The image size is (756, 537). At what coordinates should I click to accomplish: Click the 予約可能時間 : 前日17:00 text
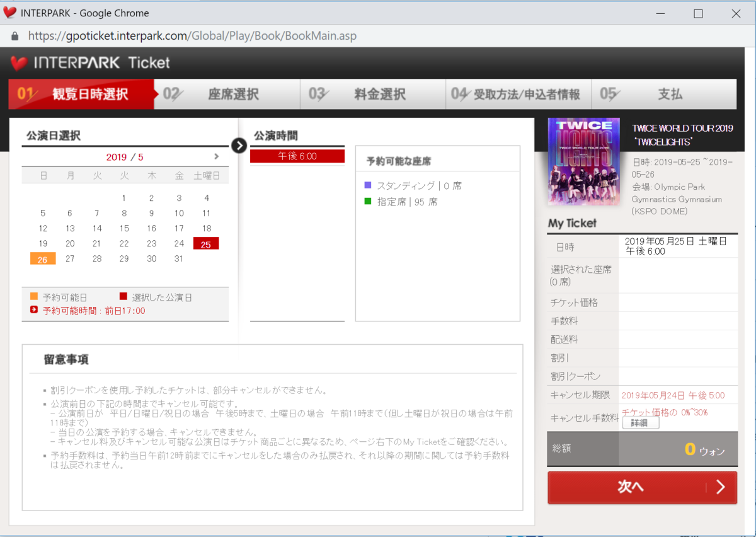tap(94, 311)
